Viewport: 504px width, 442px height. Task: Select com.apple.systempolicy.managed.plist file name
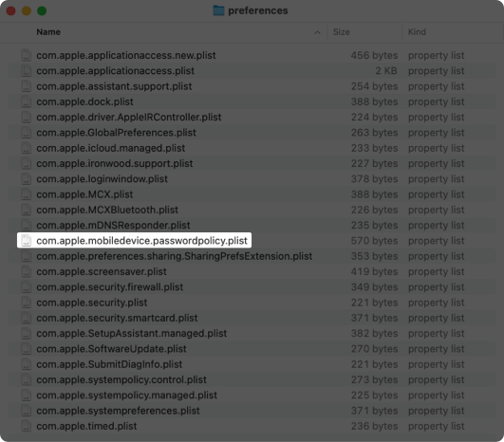click(126, 396)
